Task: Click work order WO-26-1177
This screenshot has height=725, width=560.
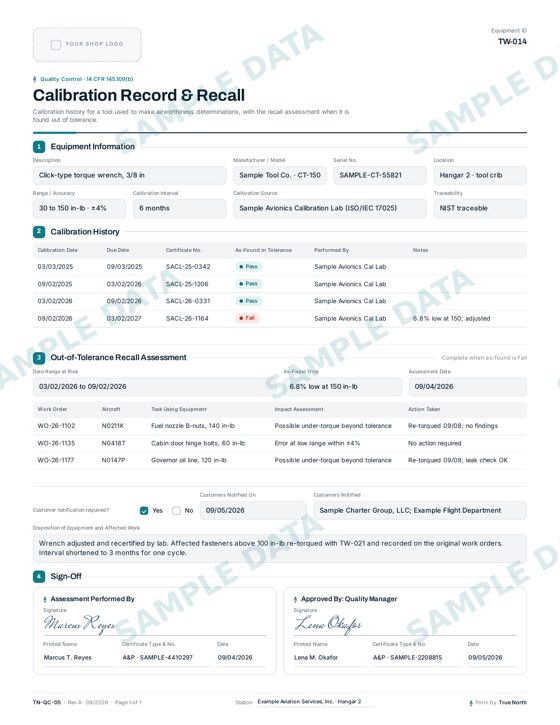Action: [x=55, y=461]
